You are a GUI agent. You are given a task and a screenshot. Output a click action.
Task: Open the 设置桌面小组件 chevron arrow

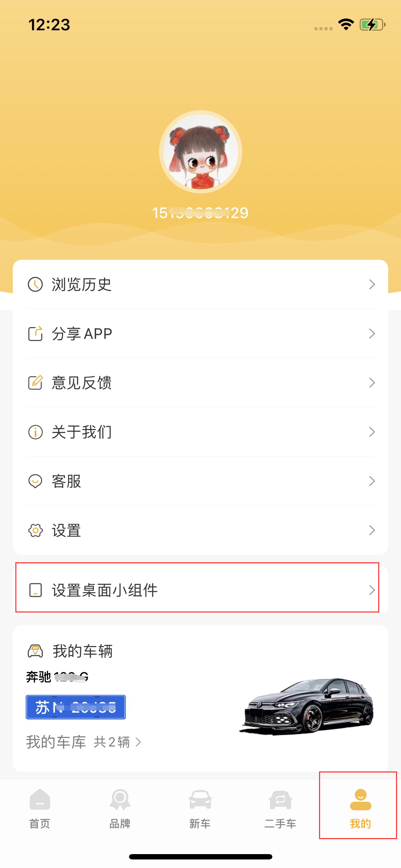click(x=372, y=590)
